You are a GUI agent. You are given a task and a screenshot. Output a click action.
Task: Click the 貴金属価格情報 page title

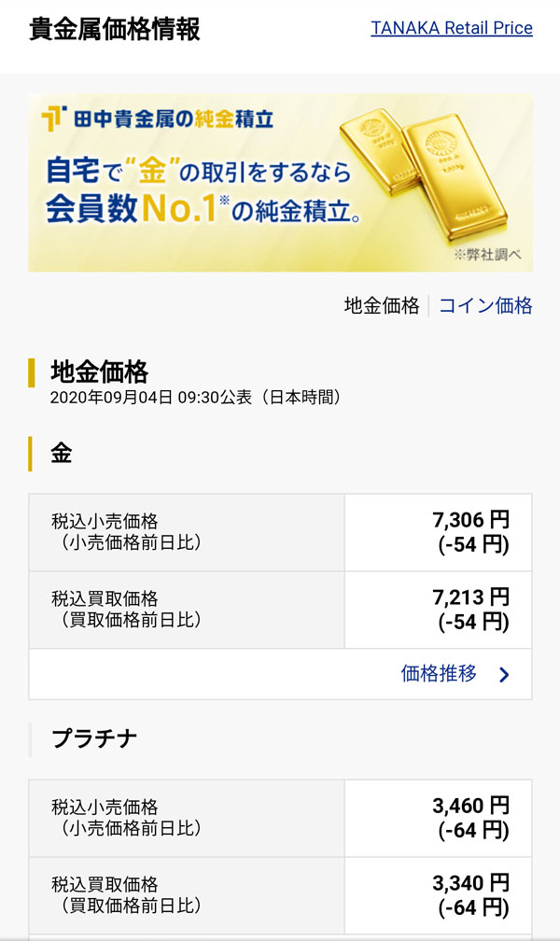115,29
